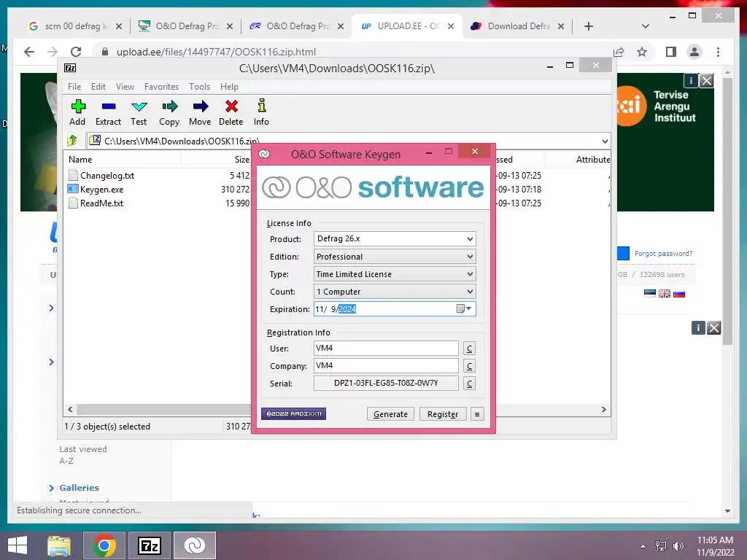Click the volume speaker tray icon
Viewport: 747px width, 560px height.
(x=678, y=546)
